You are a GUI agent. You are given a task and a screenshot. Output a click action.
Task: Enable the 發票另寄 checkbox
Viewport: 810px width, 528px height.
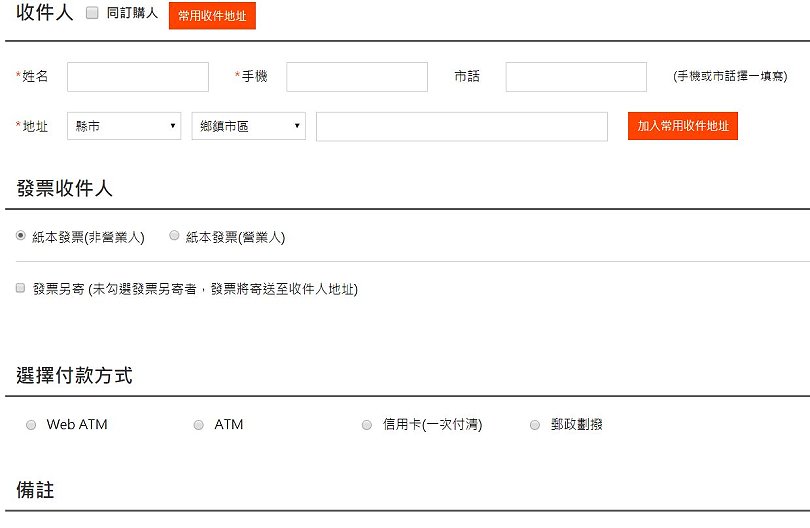point(21,288)
